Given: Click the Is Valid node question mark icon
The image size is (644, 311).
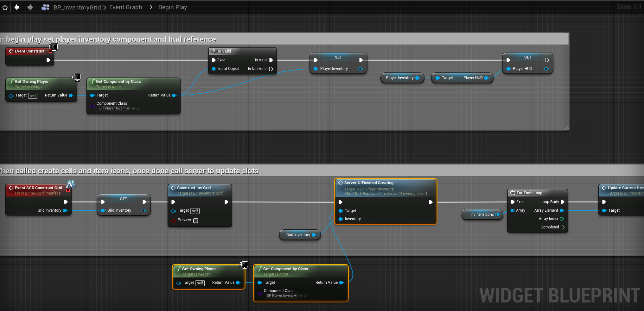Looking at the screenshot, I should 214,51.
